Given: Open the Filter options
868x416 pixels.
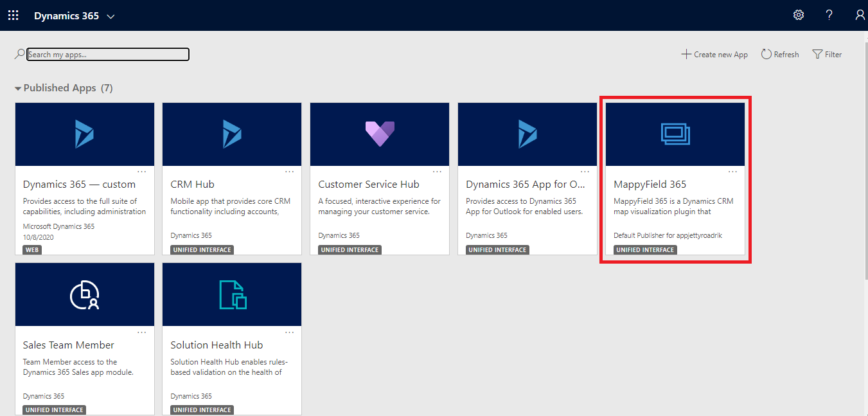Looking at the screenshot, I should (827, 55).
